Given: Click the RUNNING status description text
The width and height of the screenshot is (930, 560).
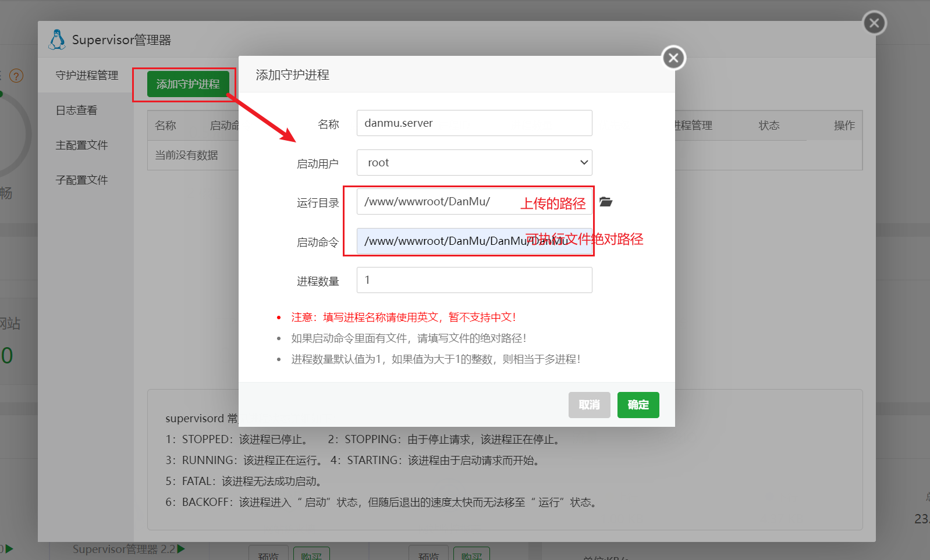Looking at the screenshot, I should coord(244,460).
